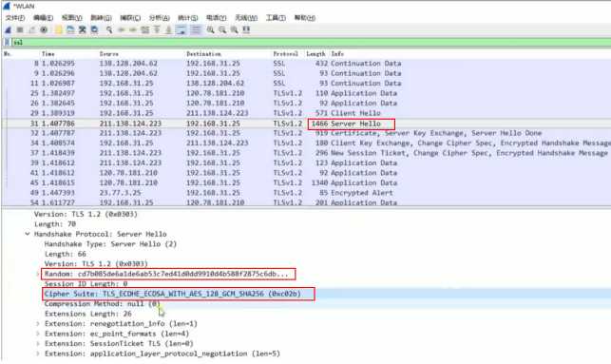The image size is (611, 364).
Task: Select packet 37 New Session Ticket row
Action: point(306,153)
